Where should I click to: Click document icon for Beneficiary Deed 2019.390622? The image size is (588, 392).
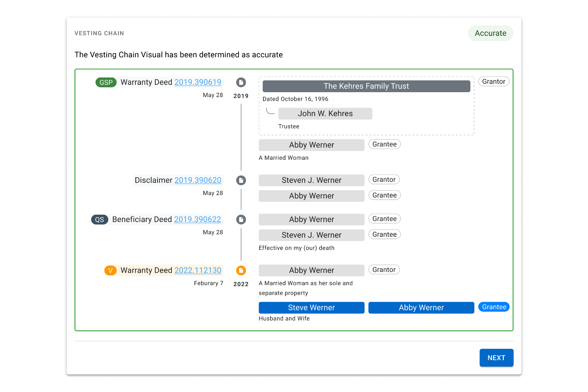[x=241, y=220]
